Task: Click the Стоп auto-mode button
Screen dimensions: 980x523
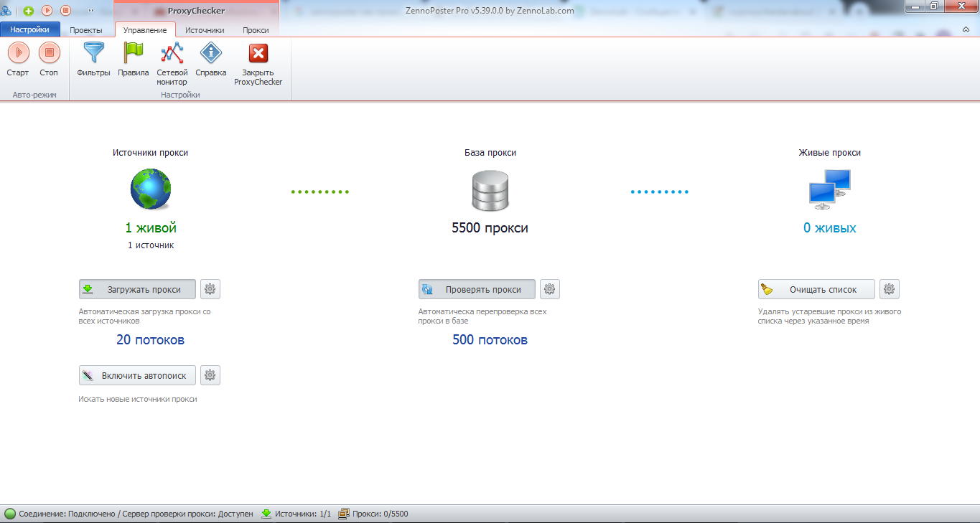Action: [x=49, y=59]
